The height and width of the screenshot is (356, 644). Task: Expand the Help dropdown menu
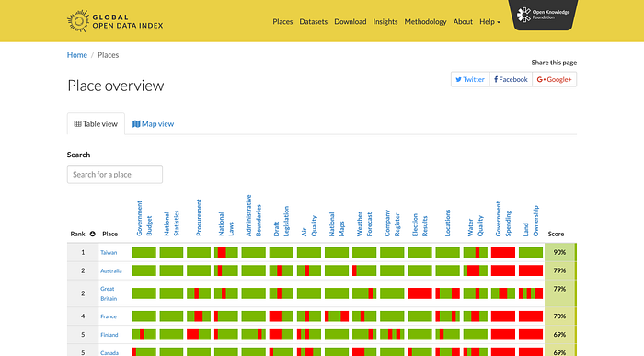click(x=489, y=22)
